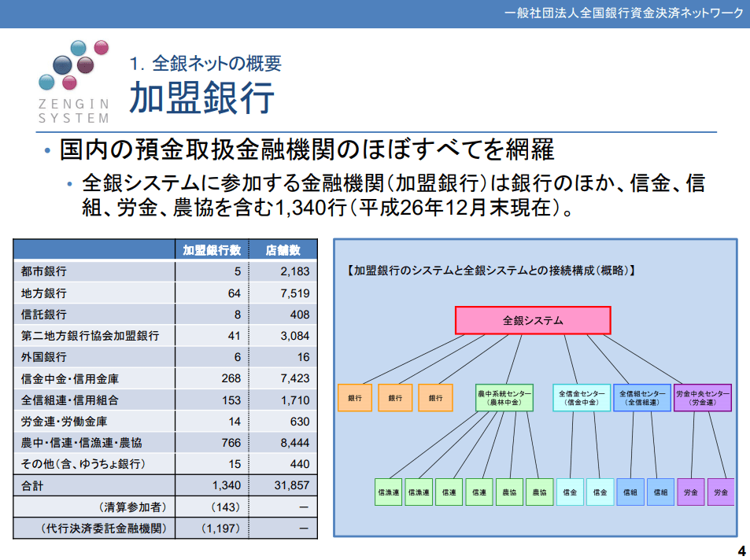This screenshot has height=560, width=750.
Task: Click the leftmost orange 銀行 box
Action: click(355, 398)
